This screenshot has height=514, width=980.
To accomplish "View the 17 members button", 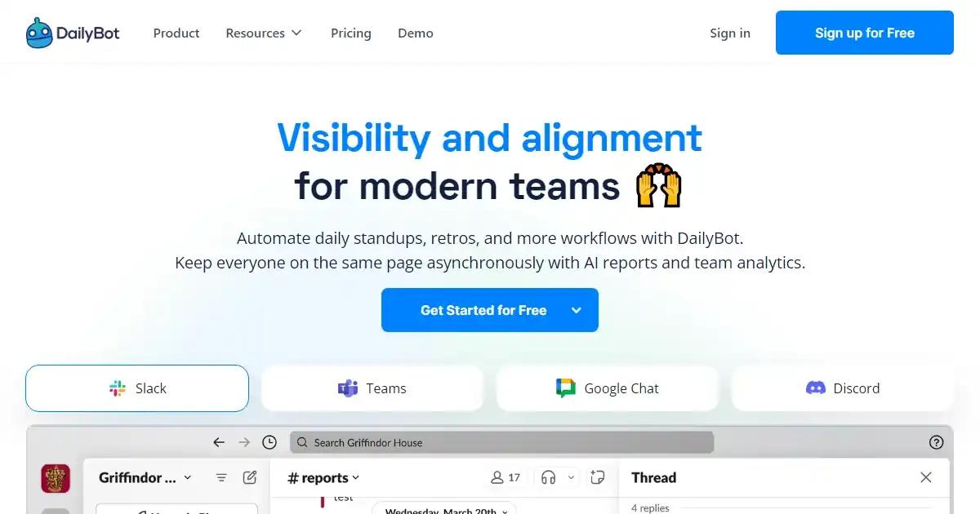I will 506,477.
